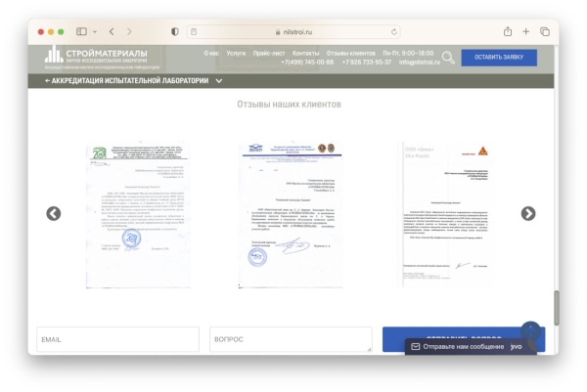Open the privacy shield report icon
Screen dimensions: 587x392
pos(175,32)
